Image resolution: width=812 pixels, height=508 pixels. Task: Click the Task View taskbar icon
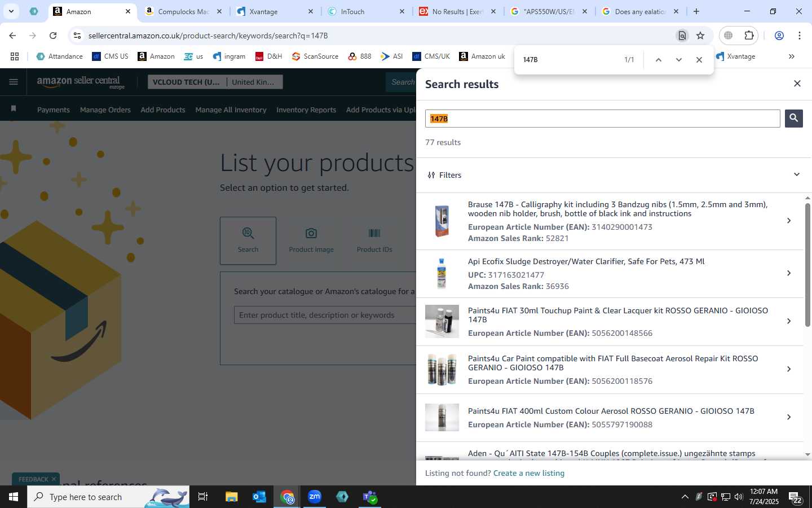click(203, 497)
